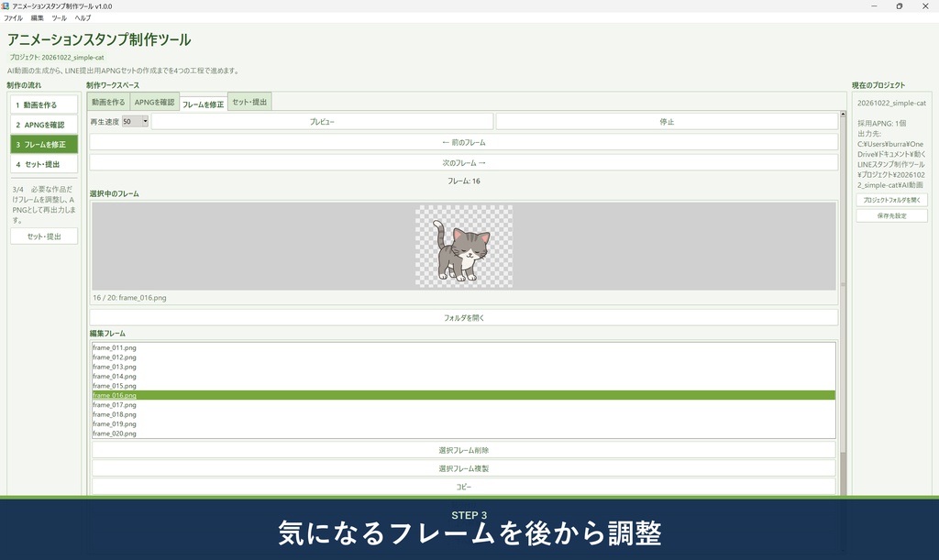The width and height of the screenshot is (939, 560).
Task: Close the application window
Action: point(925,6)
